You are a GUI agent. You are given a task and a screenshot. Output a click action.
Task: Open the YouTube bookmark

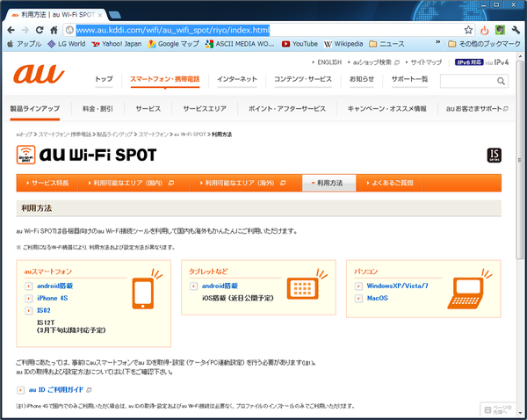click(300, 44)
